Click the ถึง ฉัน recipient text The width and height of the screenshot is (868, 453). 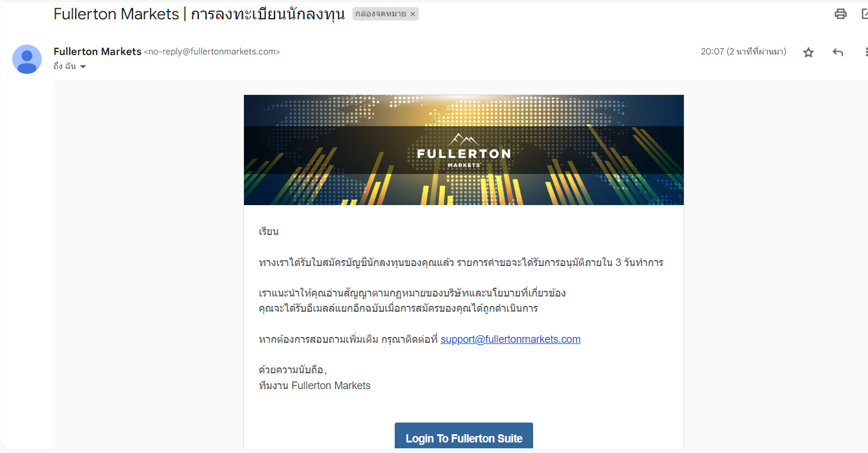[x=65, y=66]
